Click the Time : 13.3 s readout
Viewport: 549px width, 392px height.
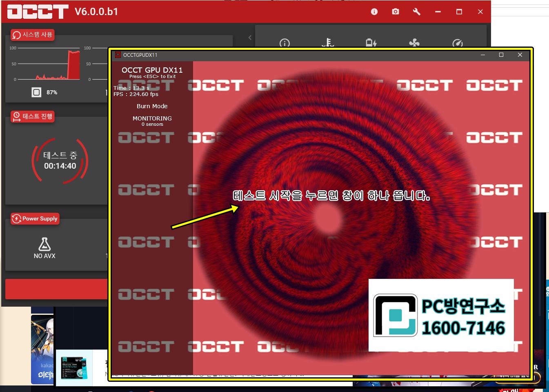pyautogui.click(x=131, y=88)
